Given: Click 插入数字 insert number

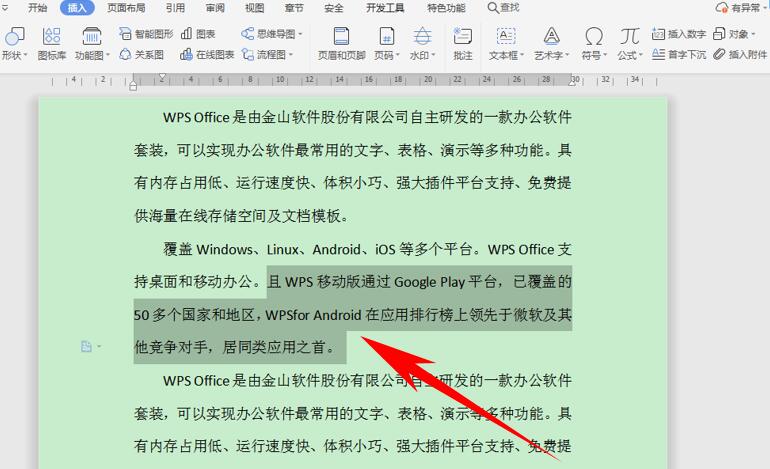Looking at the screenshot, I should click(x=679, y=34).
